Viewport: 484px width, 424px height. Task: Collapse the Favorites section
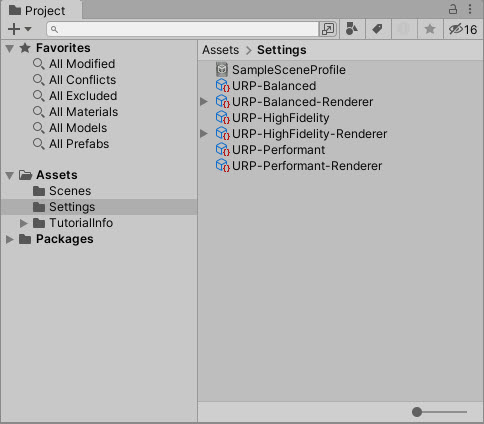coord(10,49)
